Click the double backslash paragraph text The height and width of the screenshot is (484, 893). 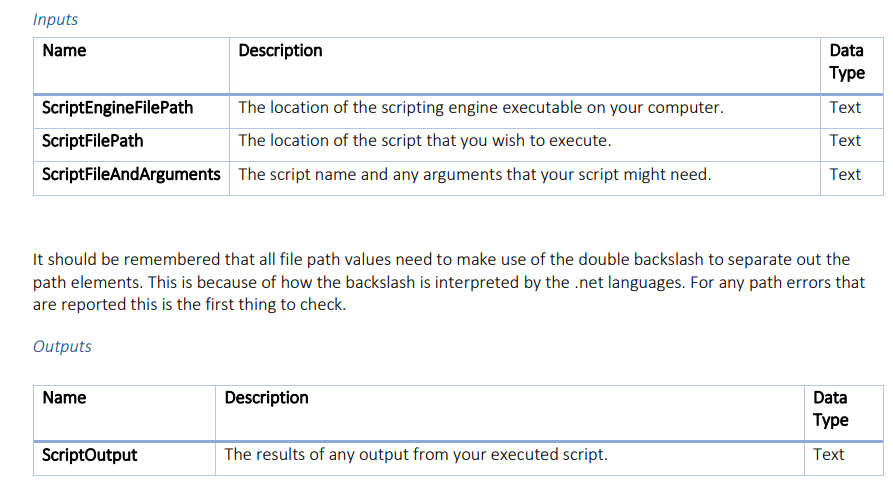tap(448, 282)
